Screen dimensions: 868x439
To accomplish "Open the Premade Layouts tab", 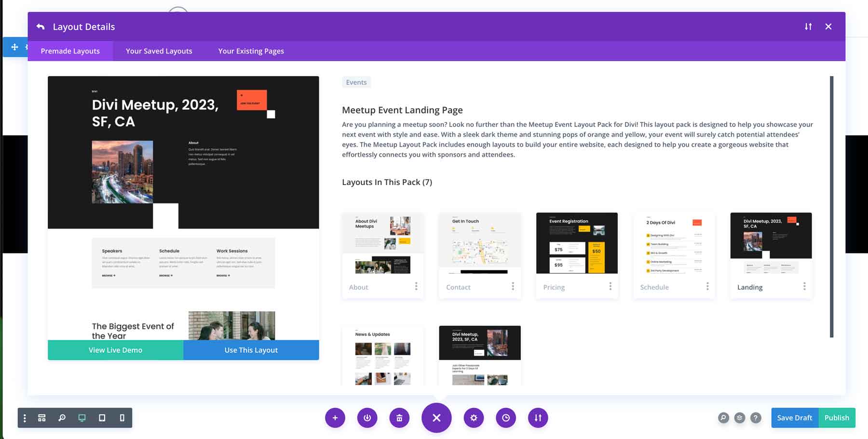I will [x=70, y=51].
